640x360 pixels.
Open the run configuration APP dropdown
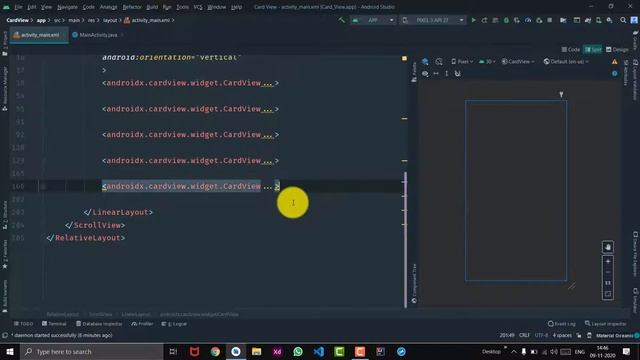tap(373, 20)
